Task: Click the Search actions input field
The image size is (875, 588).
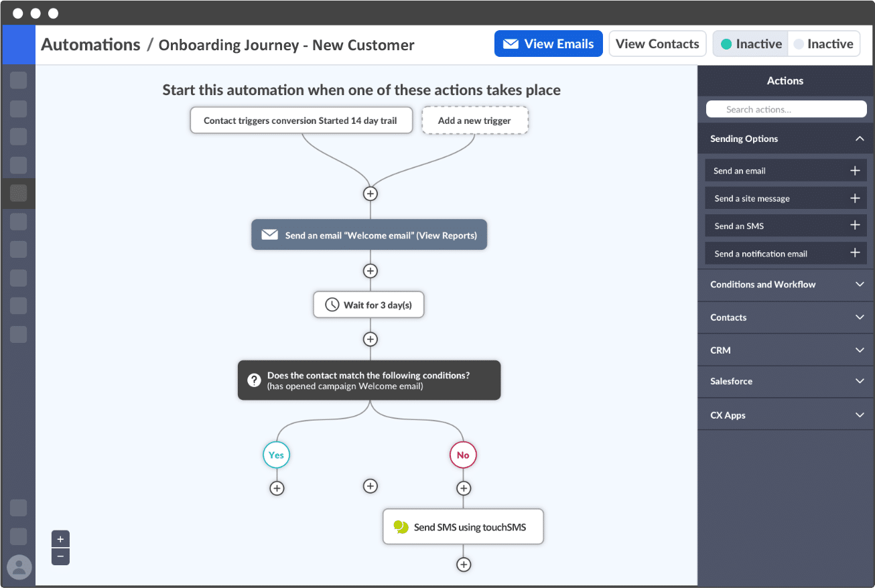Action: coord(786,109)
